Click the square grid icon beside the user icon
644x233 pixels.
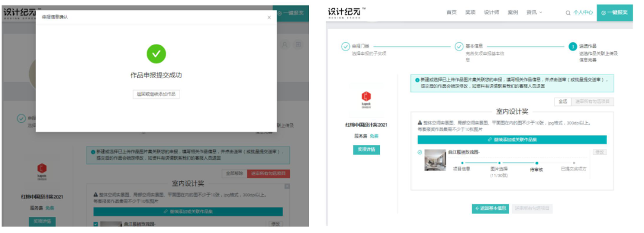[299, 45]
